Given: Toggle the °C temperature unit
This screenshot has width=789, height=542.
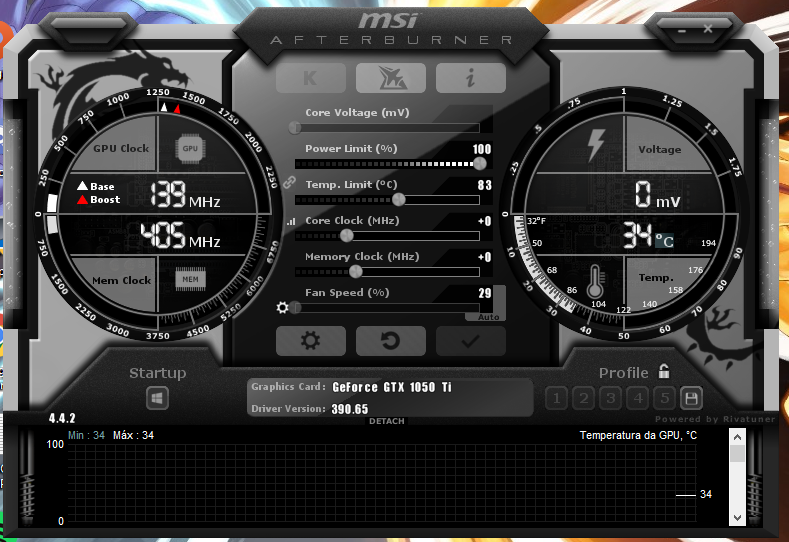Looking at the screenshot, I should click(664, 241).
